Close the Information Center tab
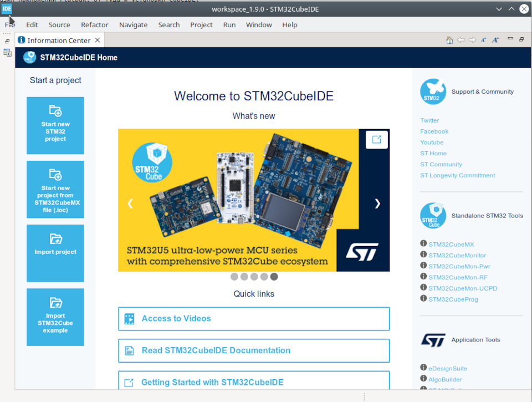This screenshot has height=402, width=532. click(x=98, y=39)
